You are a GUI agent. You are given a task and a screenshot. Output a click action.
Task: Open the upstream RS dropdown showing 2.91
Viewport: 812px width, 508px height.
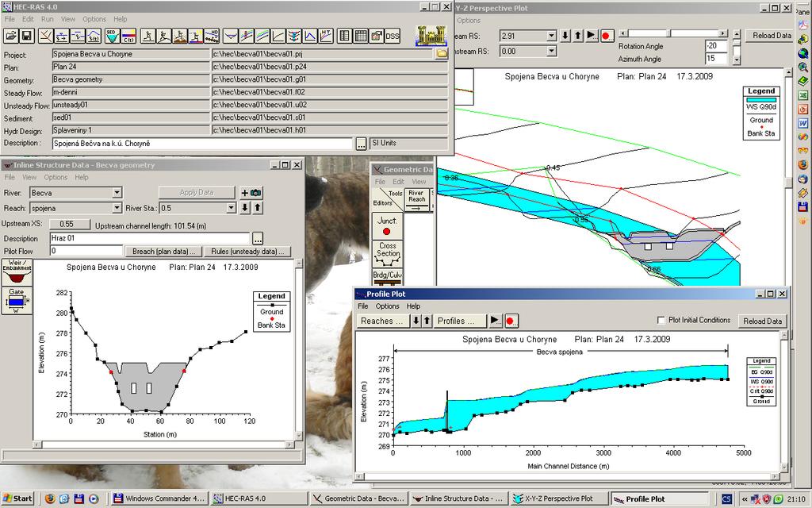tap(552, 36)
